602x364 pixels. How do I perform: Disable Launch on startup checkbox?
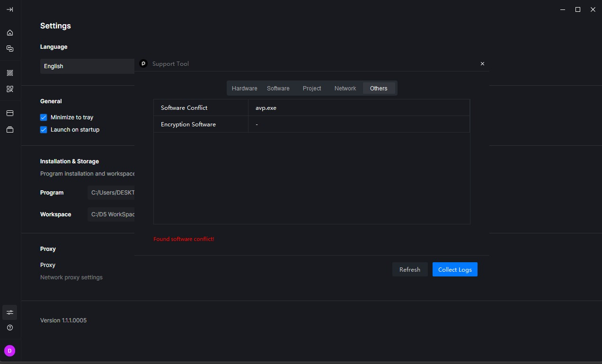pyautogui.click(x=44, y=130)
